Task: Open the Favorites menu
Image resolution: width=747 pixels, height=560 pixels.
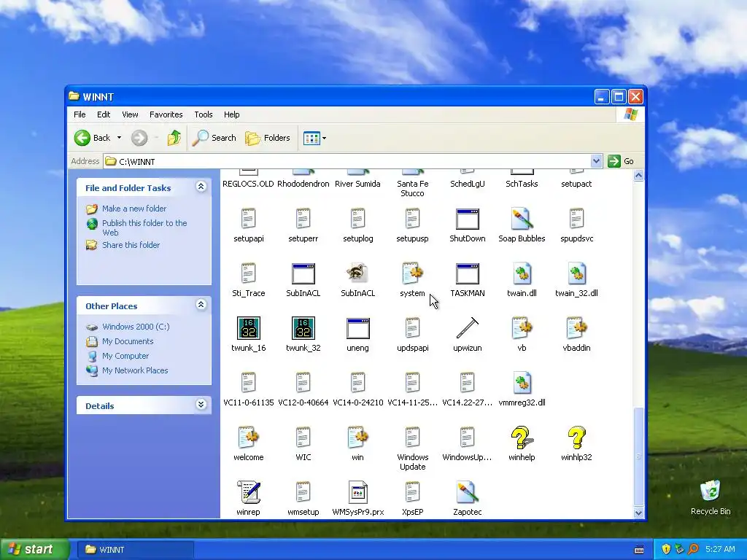Action: point(166,114)
